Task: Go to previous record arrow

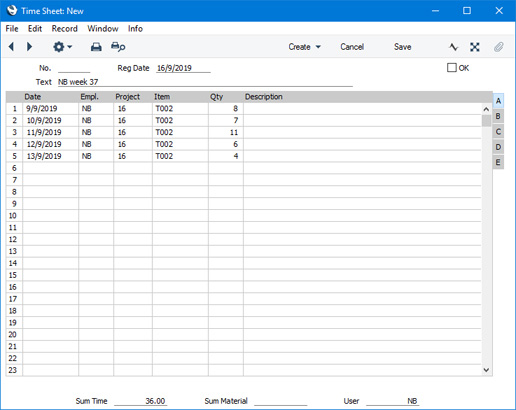Action: point(11,47)
